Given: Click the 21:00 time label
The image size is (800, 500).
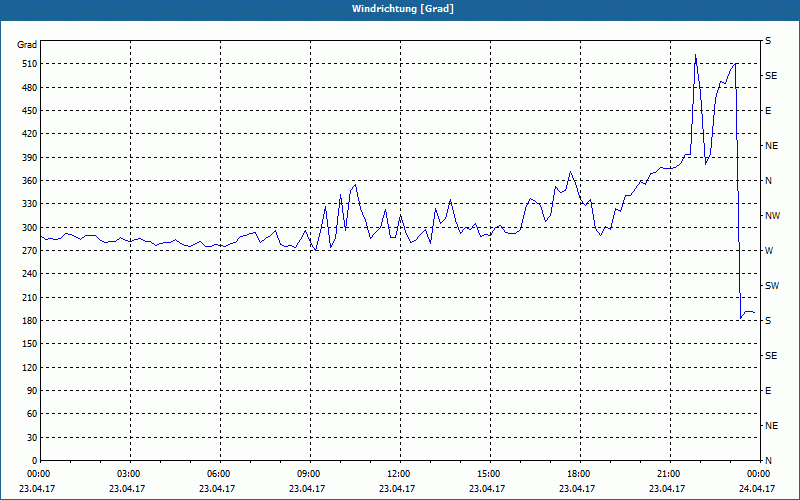Looking at the screenshot, I should tap(669, 474).
